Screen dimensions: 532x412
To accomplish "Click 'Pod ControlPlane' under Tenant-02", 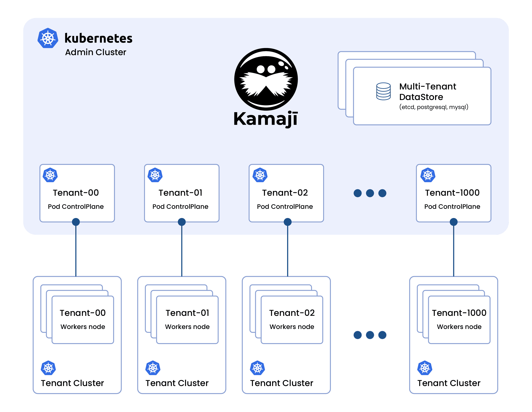I will pyautogui.click(x=285, y=206).
